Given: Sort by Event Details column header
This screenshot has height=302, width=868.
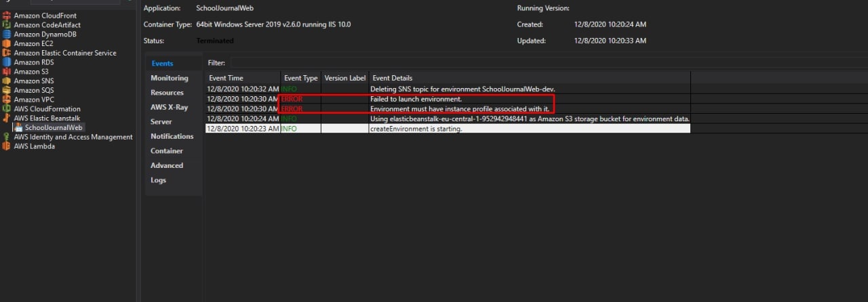Looking at the screenshot, I should pyautogui.click(x=530, y=78).
